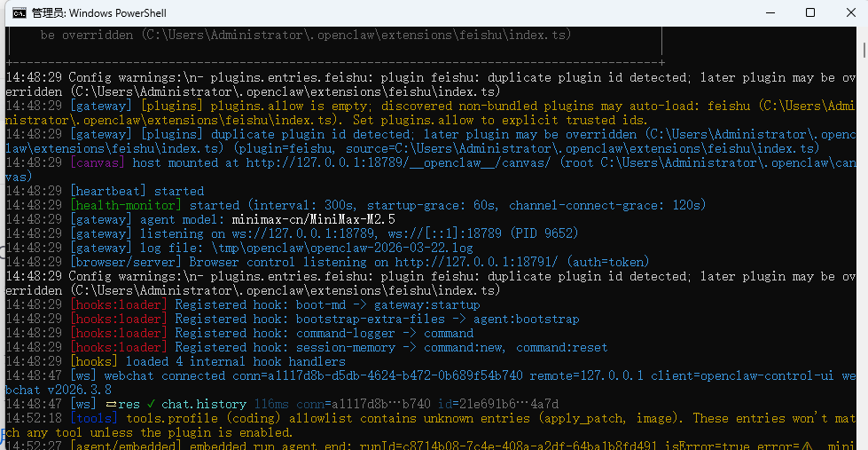
Task: Click browser control URL http://127.0.0.1:18791/
Action: tap(476, 262)
